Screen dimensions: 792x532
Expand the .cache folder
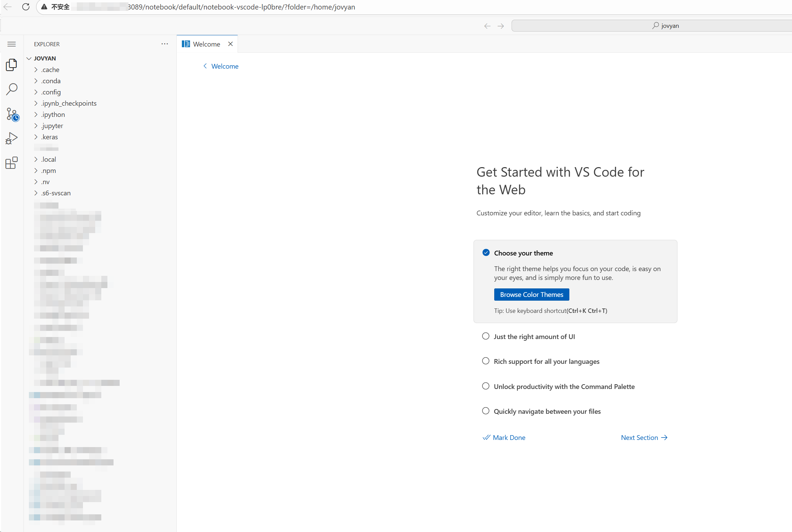point(50,70)
